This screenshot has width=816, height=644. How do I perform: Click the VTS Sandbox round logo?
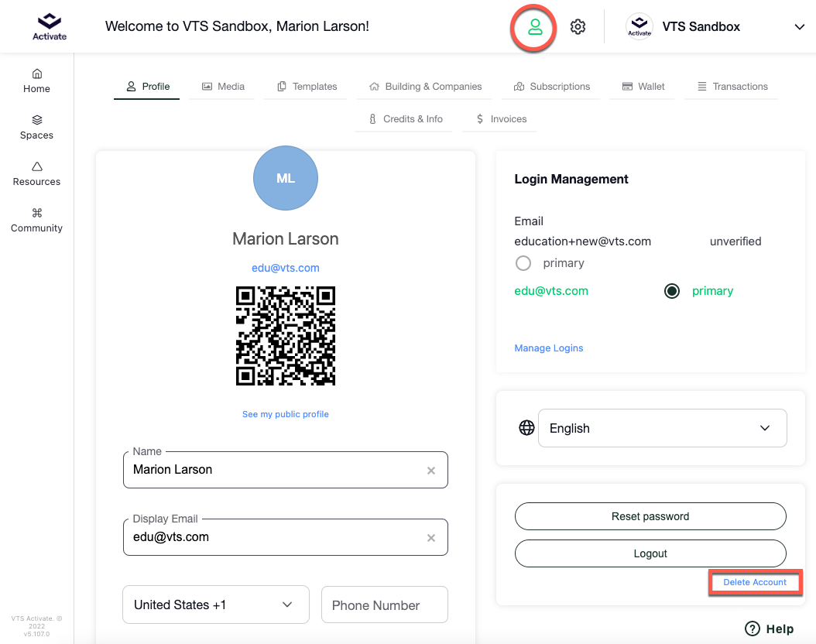point(639,26)
